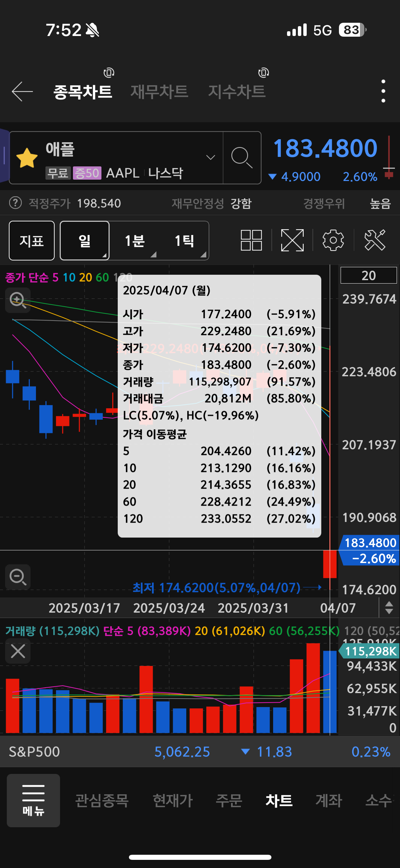Tap the current price 183.4800
The image size is (400, 868).
325,148
